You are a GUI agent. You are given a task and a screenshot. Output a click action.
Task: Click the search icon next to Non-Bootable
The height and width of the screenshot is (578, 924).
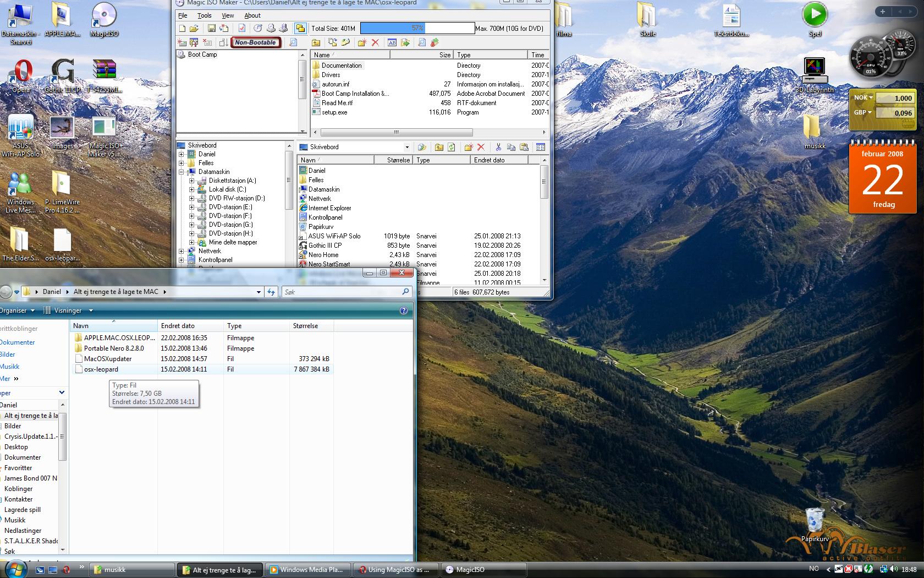(294, 42)
